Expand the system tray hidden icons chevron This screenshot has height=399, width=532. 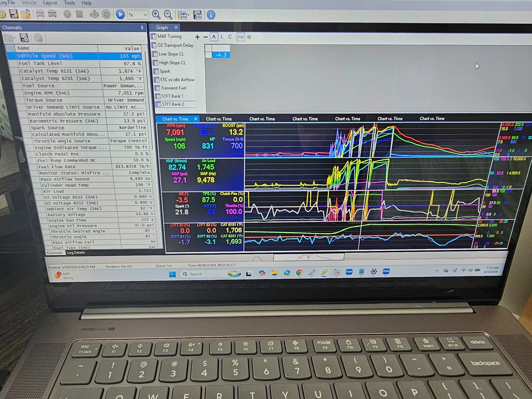click(437, 271)
